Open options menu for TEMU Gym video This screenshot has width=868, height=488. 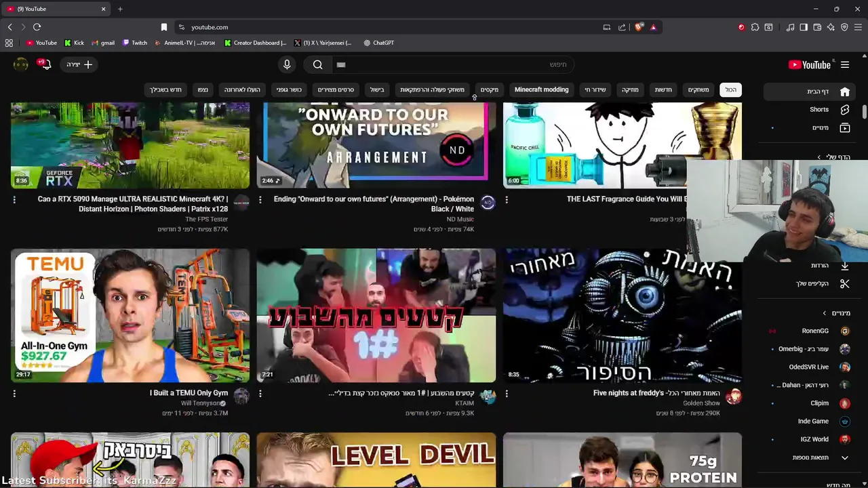[14, 393]
